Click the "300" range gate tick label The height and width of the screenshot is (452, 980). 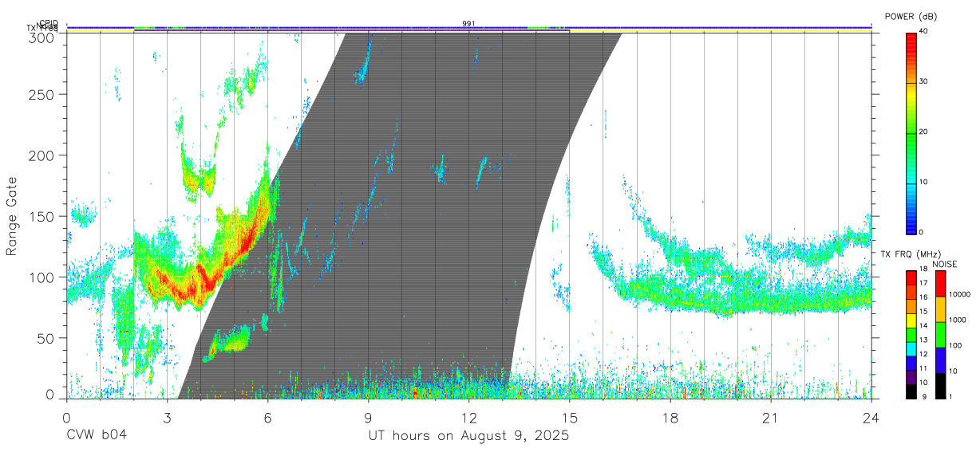point(43,37)
